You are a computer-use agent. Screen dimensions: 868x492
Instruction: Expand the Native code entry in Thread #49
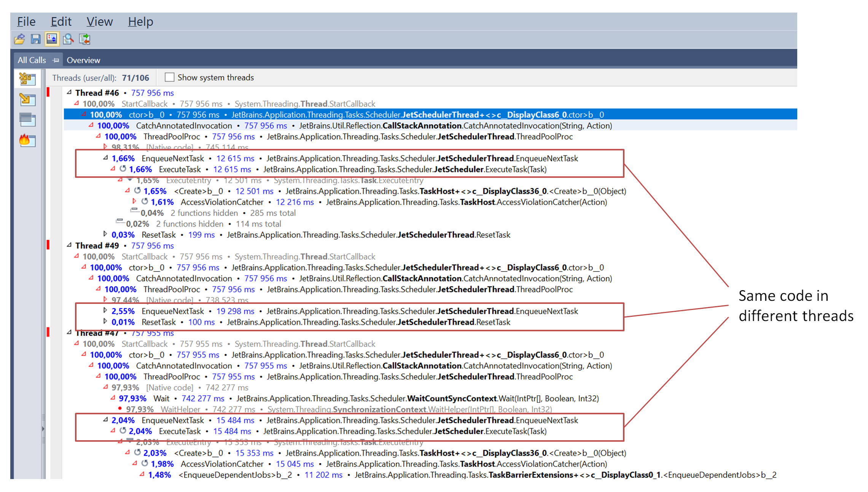[105, 300]
